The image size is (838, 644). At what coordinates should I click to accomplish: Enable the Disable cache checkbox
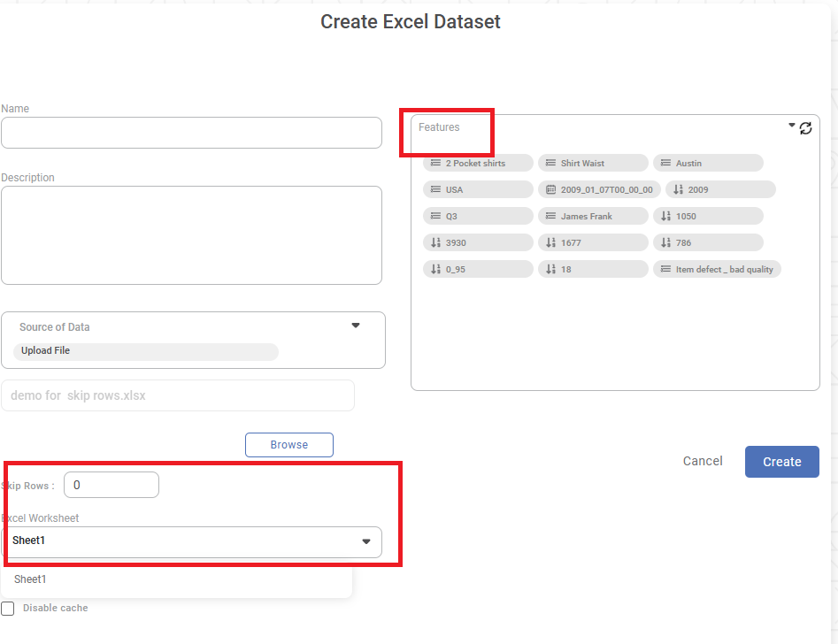pyautogui.click(x=8, y=609)
